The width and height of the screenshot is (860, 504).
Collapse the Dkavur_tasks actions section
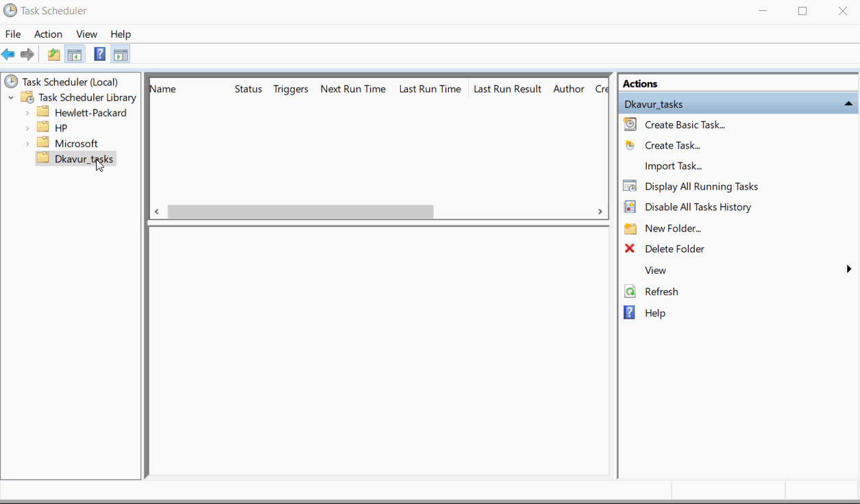(x=848, y=103)
